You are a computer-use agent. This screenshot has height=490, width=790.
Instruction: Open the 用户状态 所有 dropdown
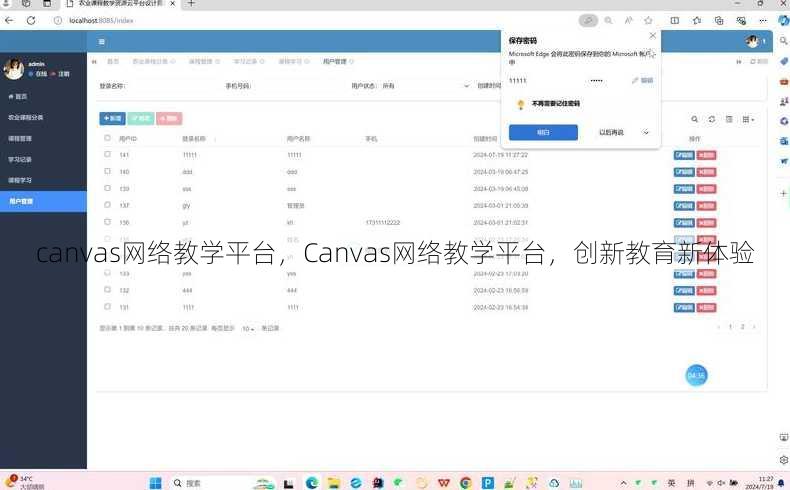[x=425, y=86]
